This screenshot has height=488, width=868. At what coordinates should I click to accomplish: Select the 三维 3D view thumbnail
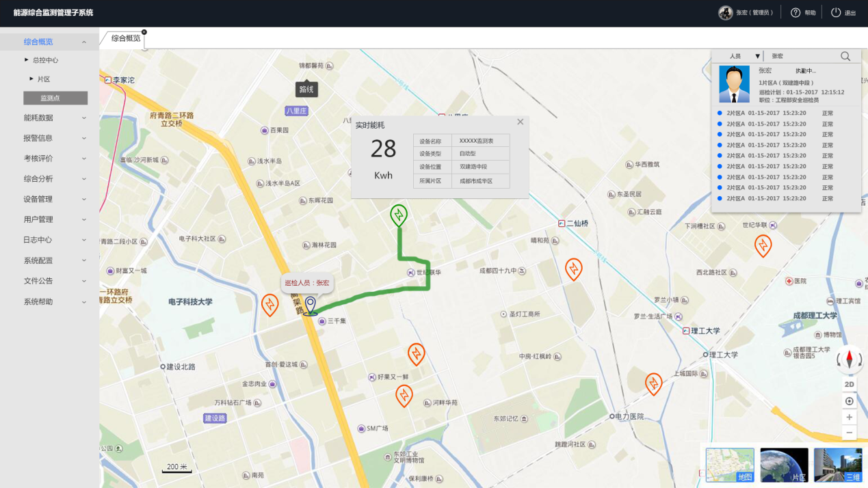tap(838, 465)
